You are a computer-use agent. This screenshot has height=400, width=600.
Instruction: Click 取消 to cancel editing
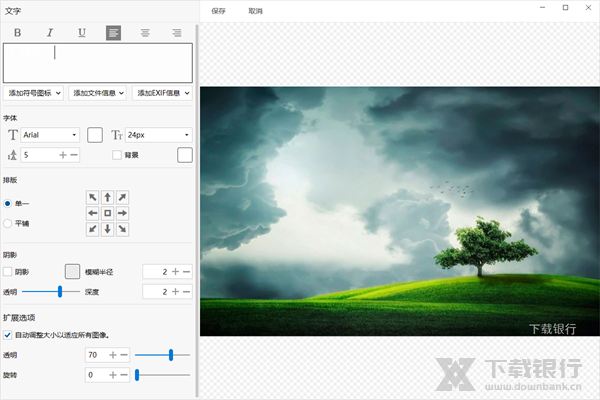pyautogui.click(x=256, y=10)
